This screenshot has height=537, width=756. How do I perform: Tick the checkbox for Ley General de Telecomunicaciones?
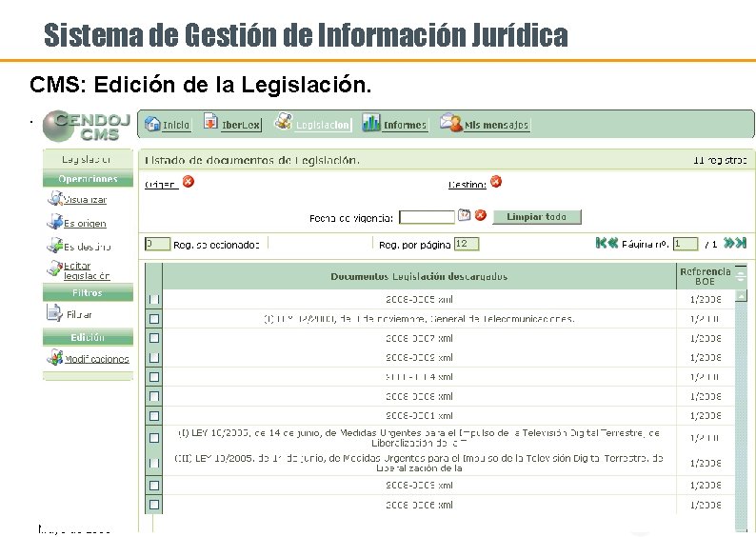[154, 319]
